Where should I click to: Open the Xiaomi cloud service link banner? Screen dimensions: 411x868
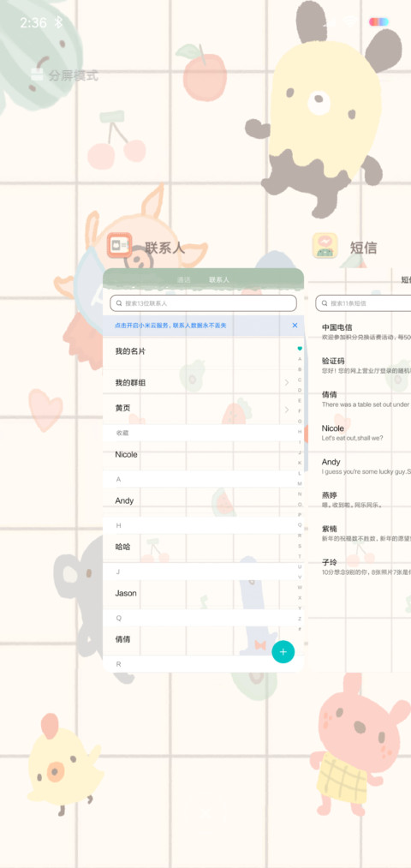(170, 326)
